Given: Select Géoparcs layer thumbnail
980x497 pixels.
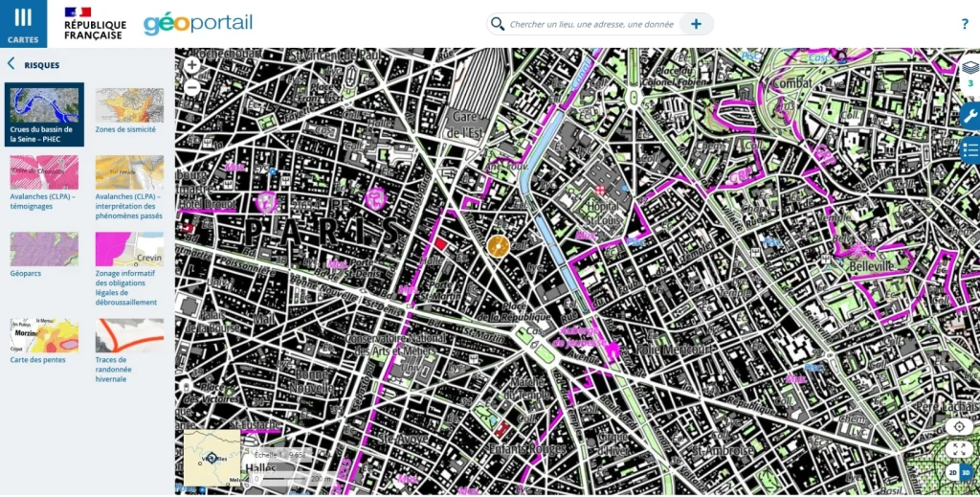Looking at the screenshot, I should [44, 249].
